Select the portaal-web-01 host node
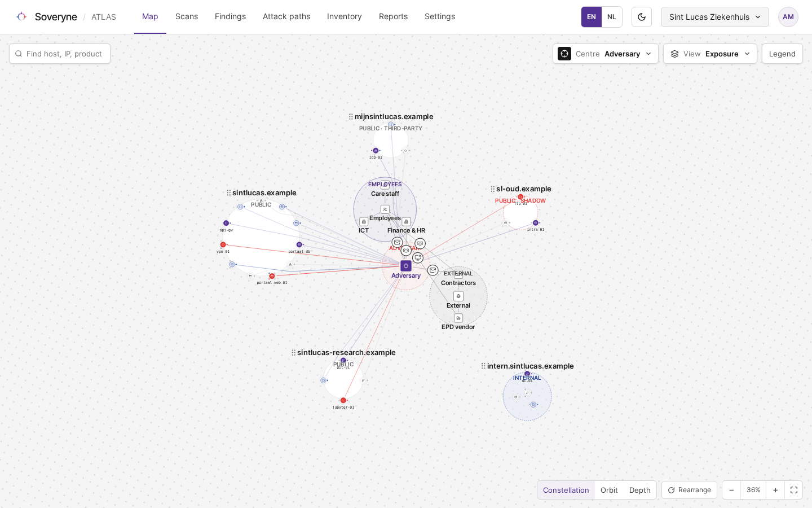The height and width of the screenshot is (508, 812). [272, 276]
